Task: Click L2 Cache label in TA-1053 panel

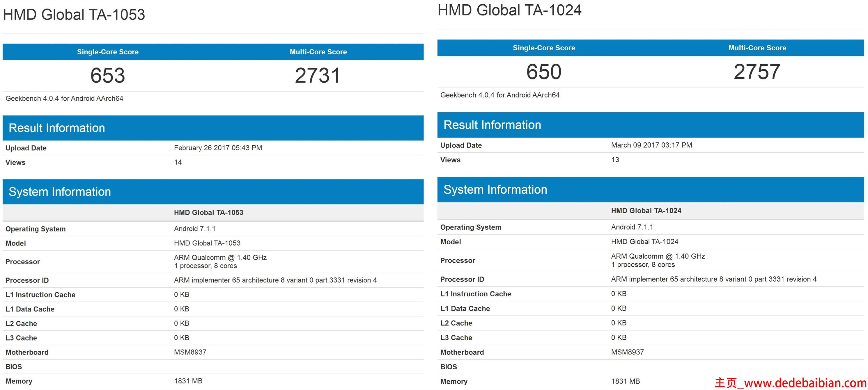Action: (x=21, y=324)
